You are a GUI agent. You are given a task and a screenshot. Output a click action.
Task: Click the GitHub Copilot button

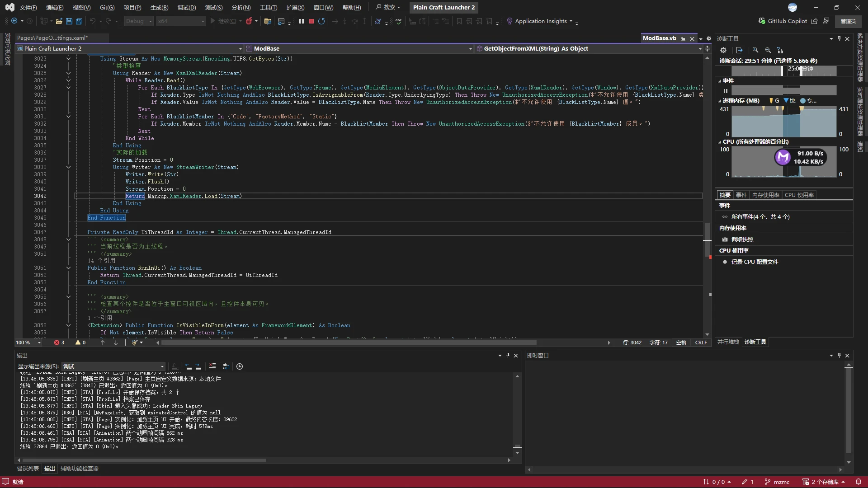pos(783,21)
